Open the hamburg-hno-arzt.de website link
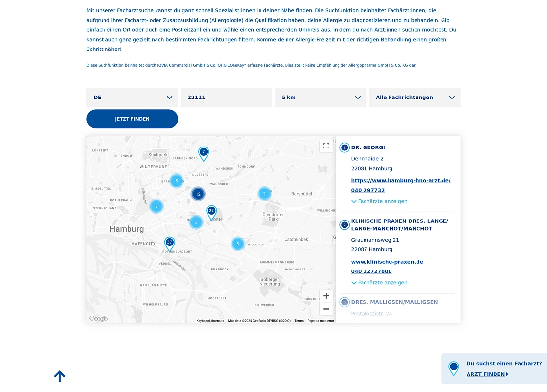This screenshot has height=392, width=547. tap(401, 181)
